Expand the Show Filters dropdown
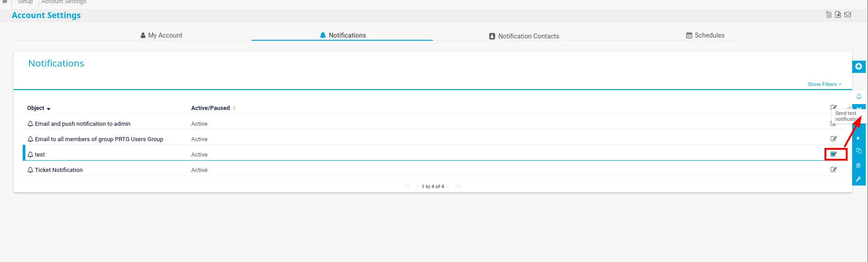The width and height of the screenshot is (868, 262). (x=824, y=84)
